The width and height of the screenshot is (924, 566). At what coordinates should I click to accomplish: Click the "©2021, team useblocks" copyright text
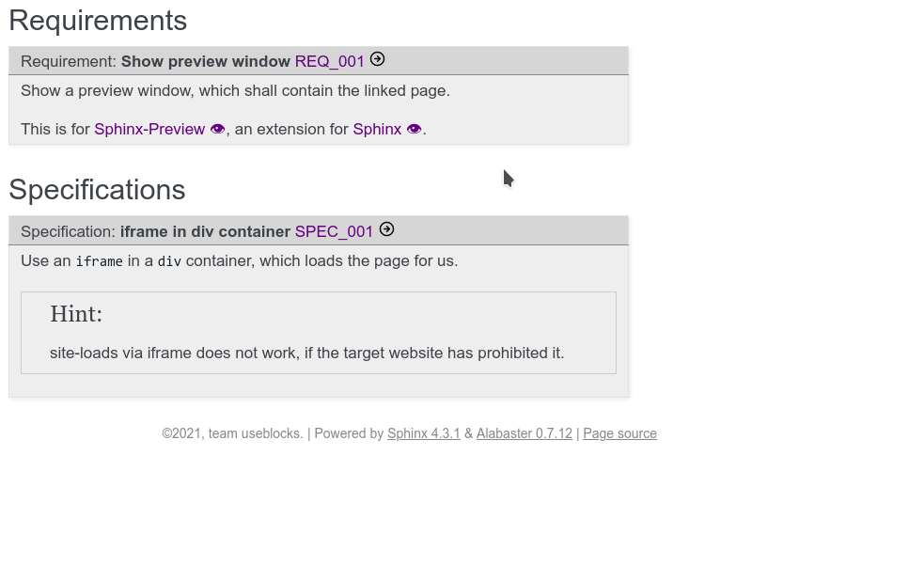232,433
